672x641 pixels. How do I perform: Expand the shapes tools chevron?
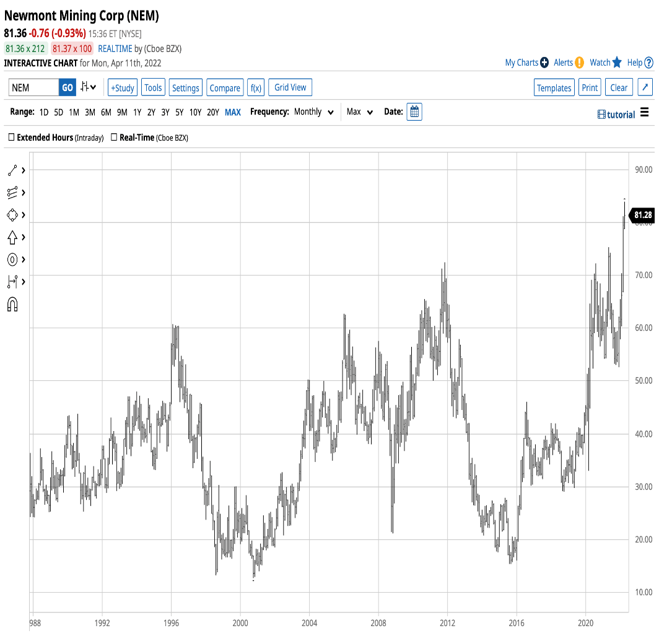pyautogui.click(x=23, y=215)
